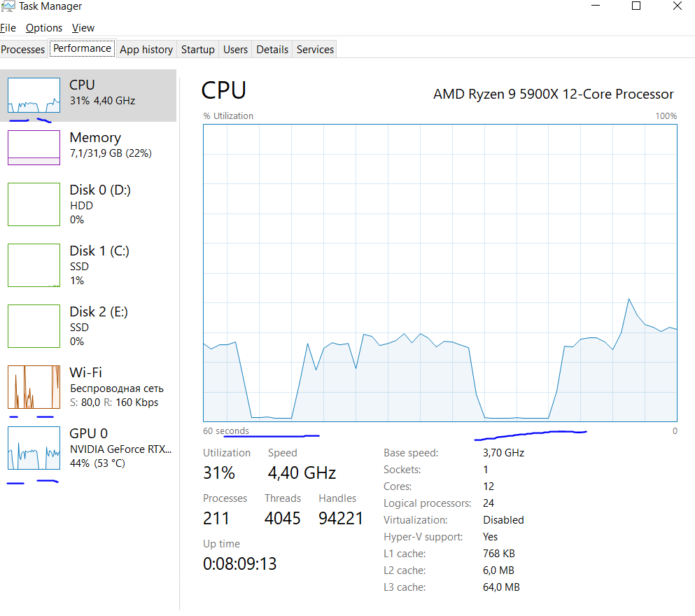
Task: Open Disk 0 (D:) HDD graph
Action: [x=34, y=204]
